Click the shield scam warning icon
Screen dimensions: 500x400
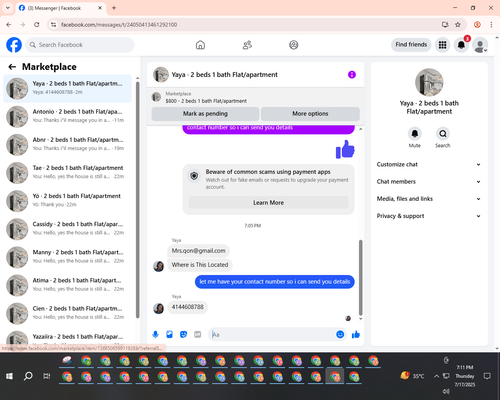pyautogui.click(x=194, y=176)
